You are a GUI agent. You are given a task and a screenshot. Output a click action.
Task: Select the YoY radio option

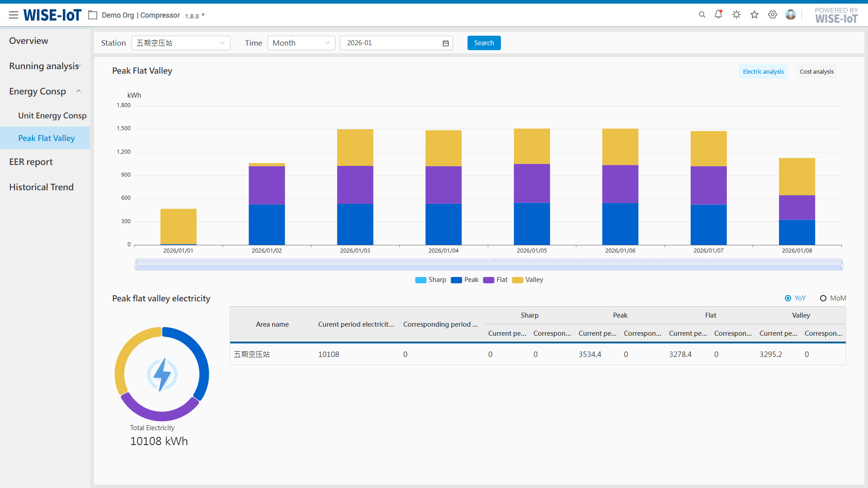788,298
